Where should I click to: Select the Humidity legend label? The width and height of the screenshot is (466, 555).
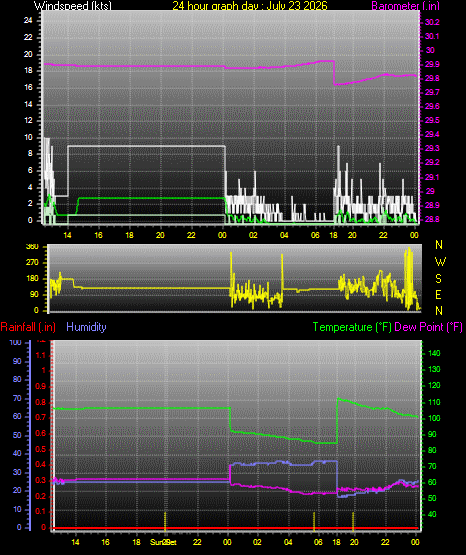pyautogui.click(x=86, y=327)
